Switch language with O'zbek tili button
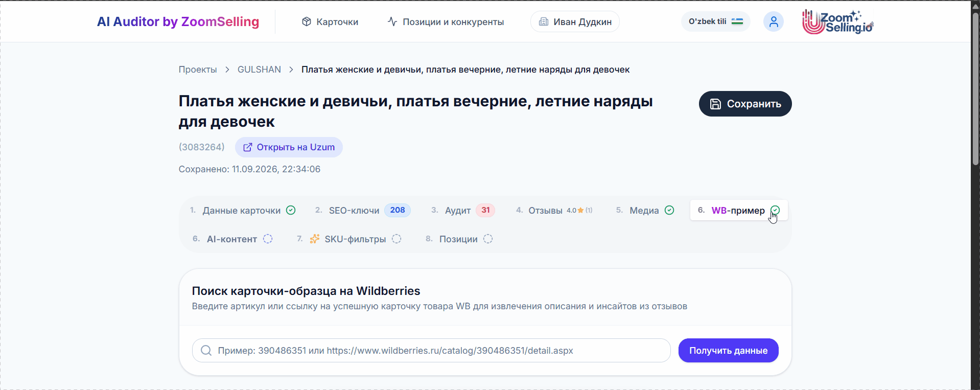980x390 pixels. 715,21
